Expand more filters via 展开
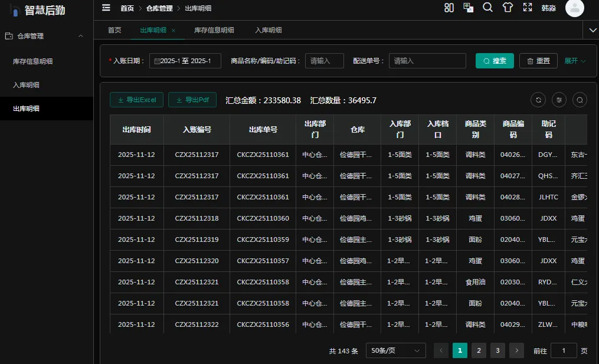The image size is (599, 364). 575,61
